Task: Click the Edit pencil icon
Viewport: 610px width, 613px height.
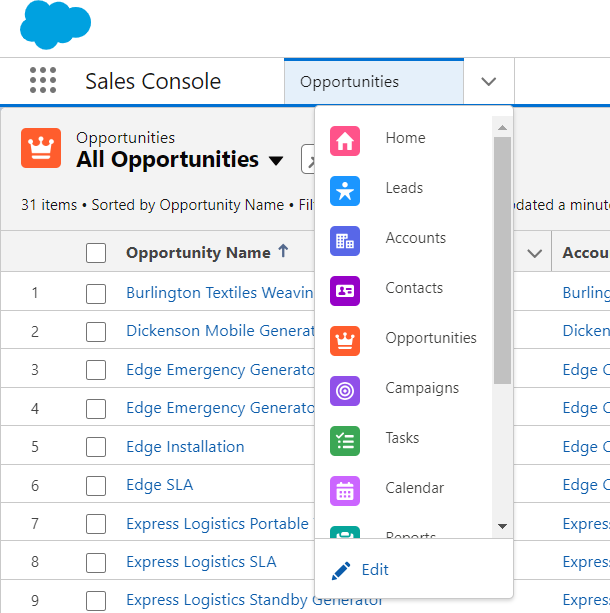Action: [x=341, y=571]
